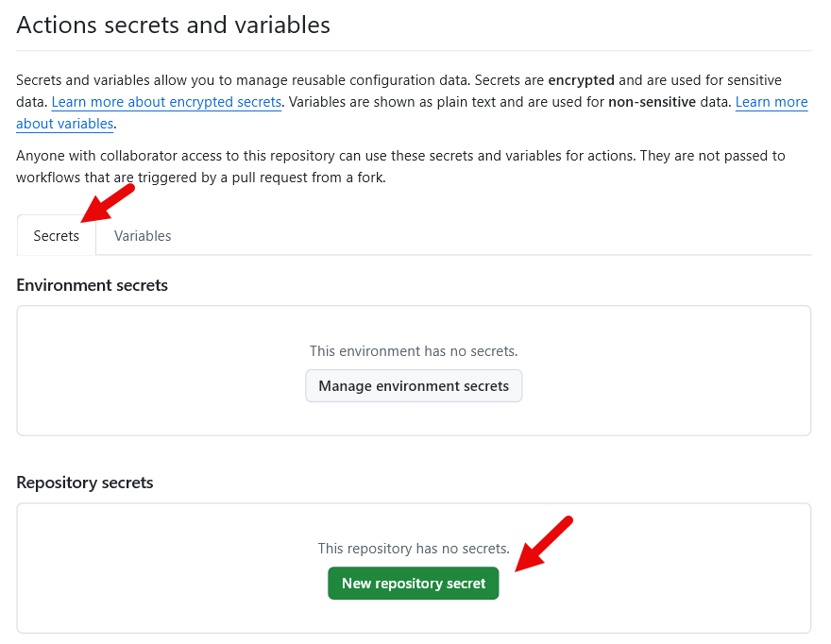Click the bold word 'encrypted'
Viewport: 831px width, 644px height.
(x=581, y=80)
